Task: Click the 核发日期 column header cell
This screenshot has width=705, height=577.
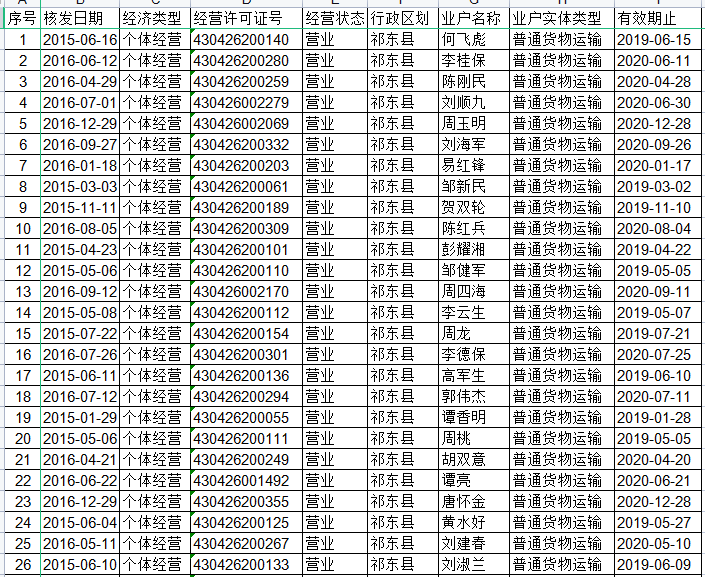Action: (79, 19)
